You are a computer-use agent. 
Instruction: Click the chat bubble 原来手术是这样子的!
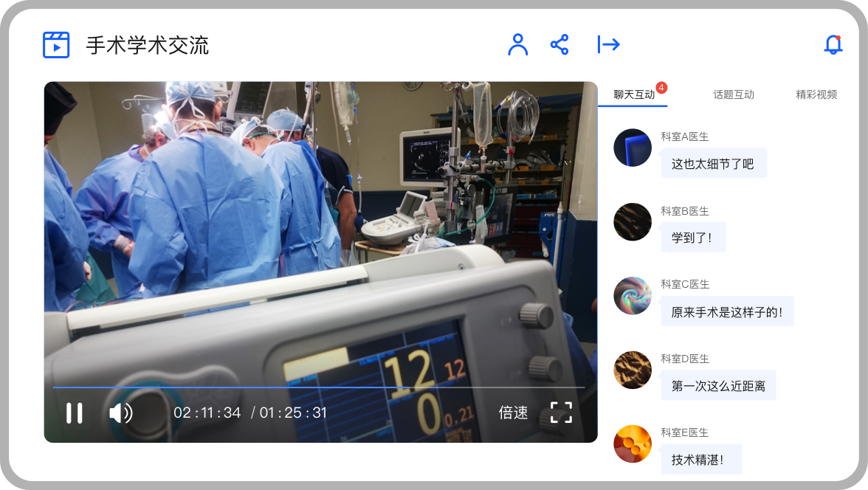coord(726,312)
